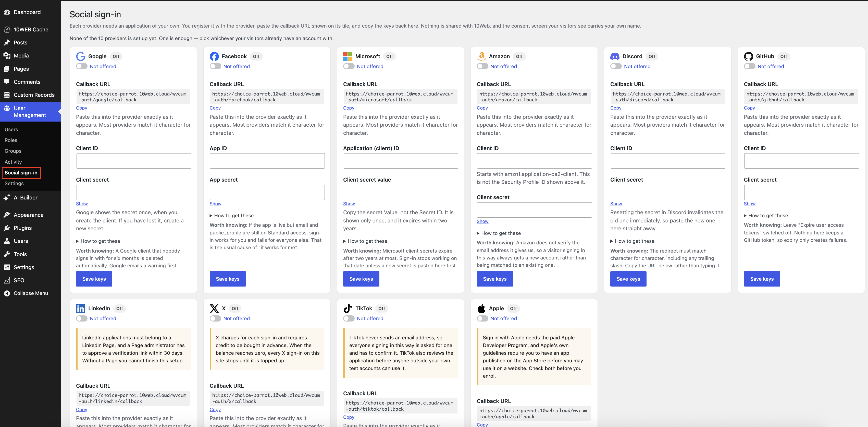Click the LinkedIn logo icon
Viewport: 868px width, 427px height.
tap(81, 308)
